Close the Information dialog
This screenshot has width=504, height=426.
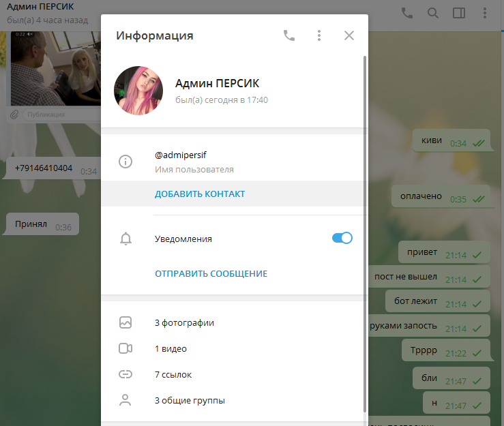(349, 35)
